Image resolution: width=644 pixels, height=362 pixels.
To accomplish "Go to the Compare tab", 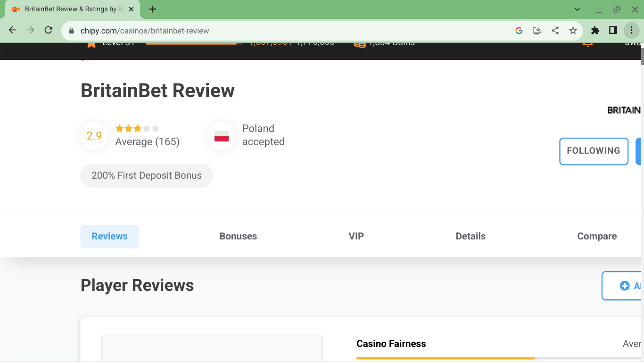I will point(596,236).
